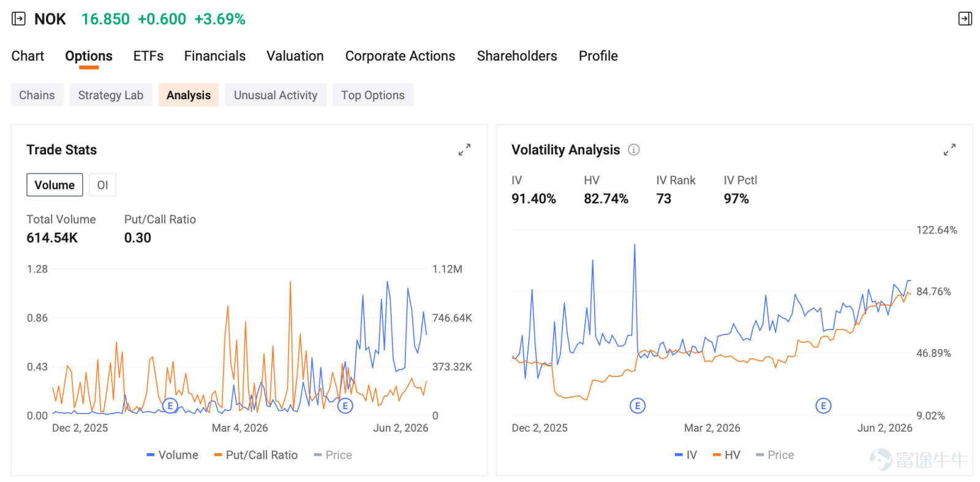Click the IV Rank value 73
The height and width of the screenshot is (482, 980).
664,198
